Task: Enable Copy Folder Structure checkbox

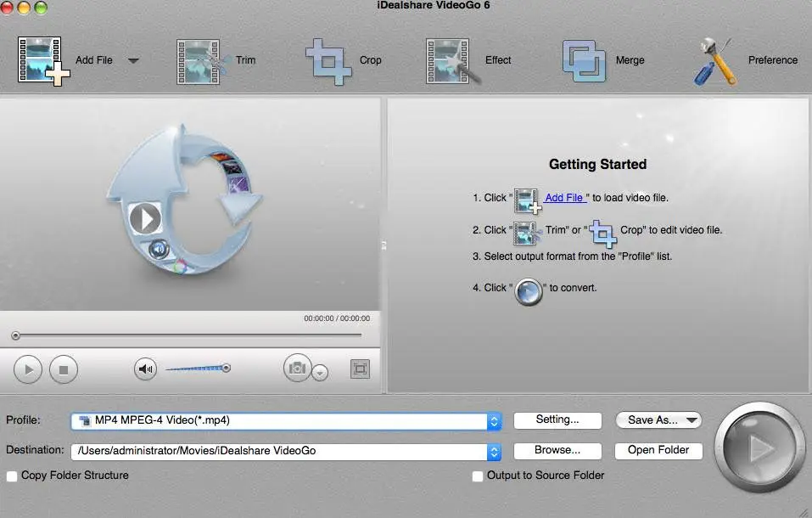Action: (x=12, y=476)
